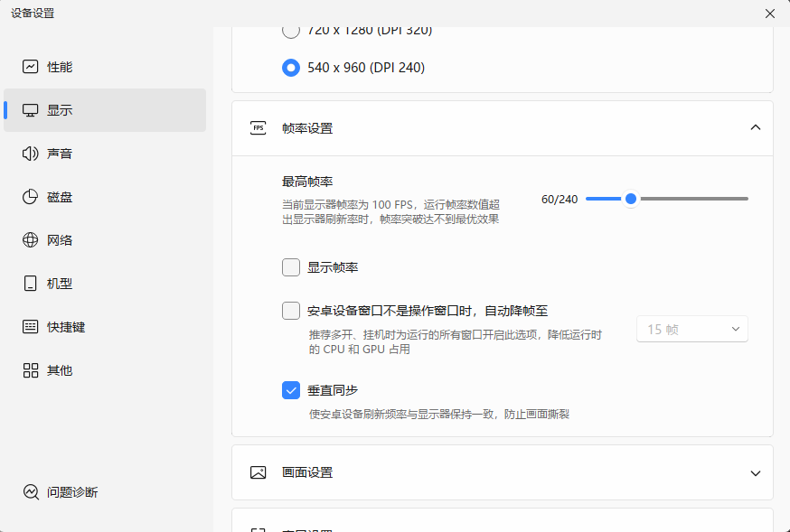Select the 540 x 960 (DPI 240) radio option
Viewport: 790px width, 532px height.
coord(291,68)
